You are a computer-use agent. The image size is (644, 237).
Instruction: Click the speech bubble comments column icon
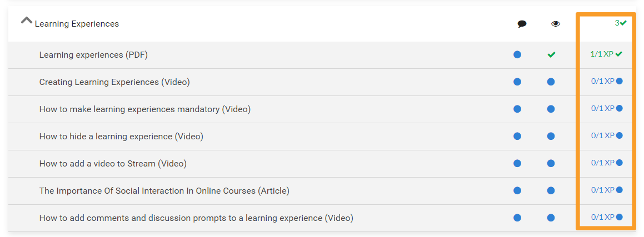(x=522, y=24)
